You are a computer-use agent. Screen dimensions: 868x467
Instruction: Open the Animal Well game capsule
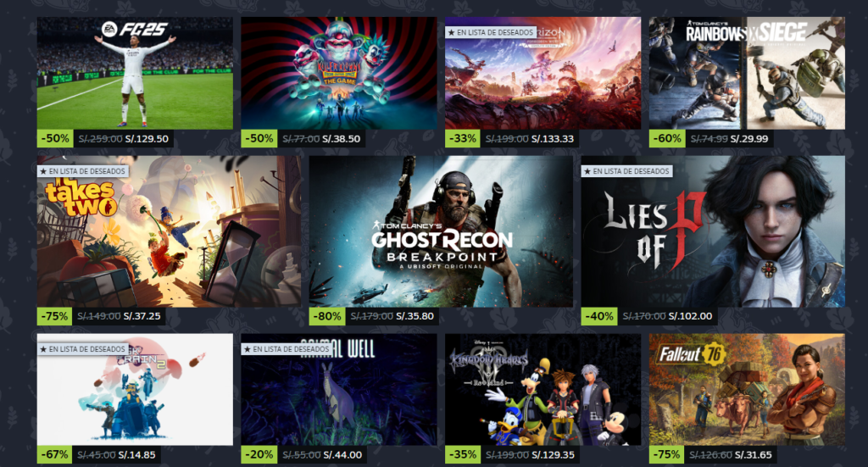[339, 390]
